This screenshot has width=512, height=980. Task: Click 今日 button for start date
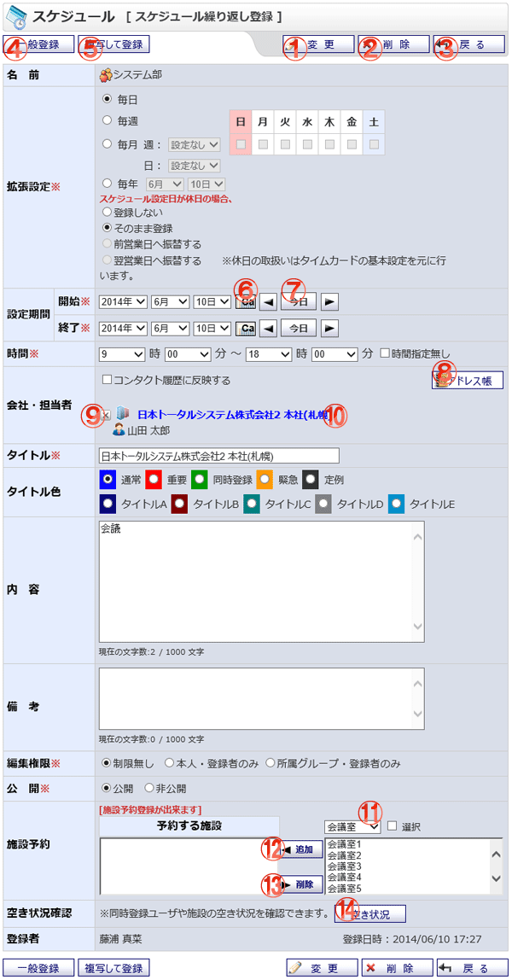point(299,301)
